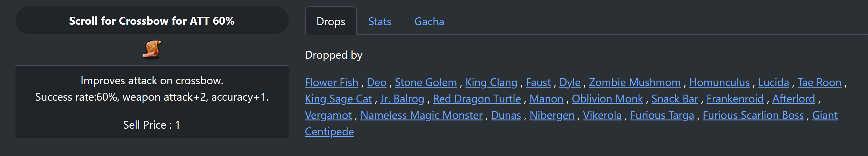
Task: Follow the Deo link
Action: point(376,82)
